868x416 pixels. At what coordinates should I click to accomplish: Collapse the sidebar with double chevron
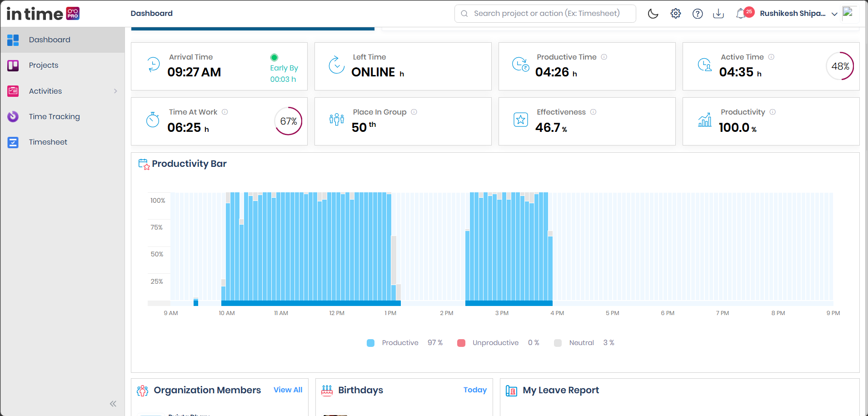click(x=113, y=404)
